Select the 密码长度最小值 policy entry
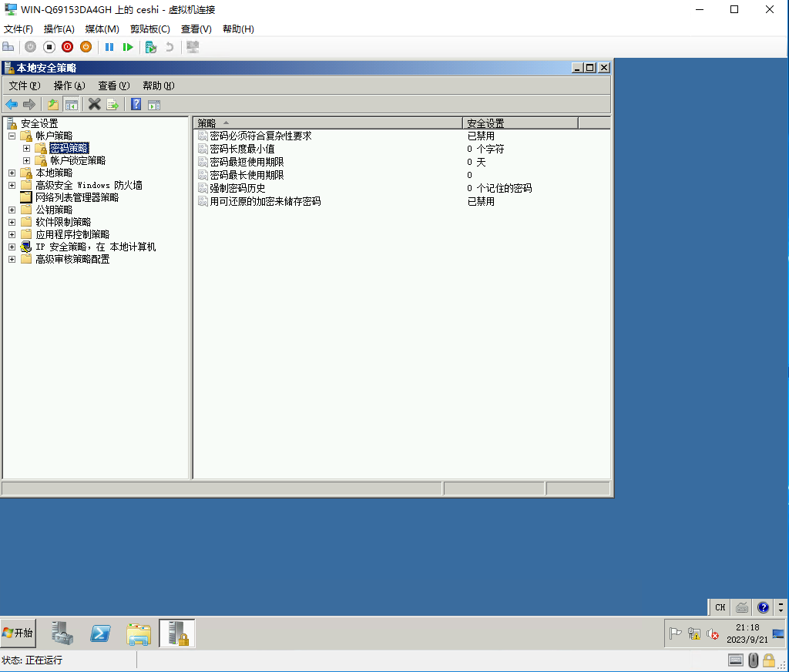Viewport: 789px width, 672px height. click(x=242, y=149)
